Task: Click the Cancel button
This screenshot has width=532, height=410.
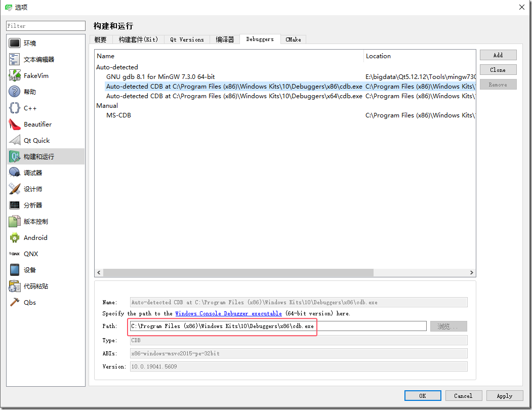Action: pos(464,396)
